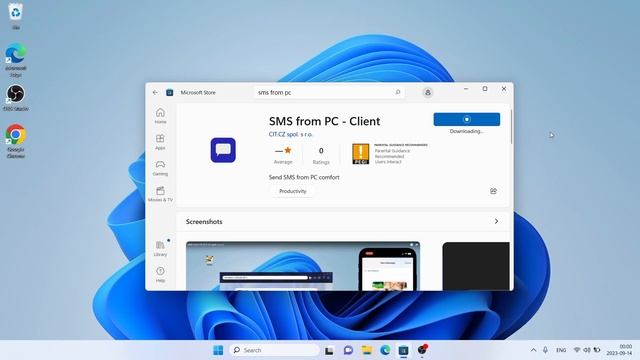
Task: Open Help in Store sidebar
Action: point(160,274)
